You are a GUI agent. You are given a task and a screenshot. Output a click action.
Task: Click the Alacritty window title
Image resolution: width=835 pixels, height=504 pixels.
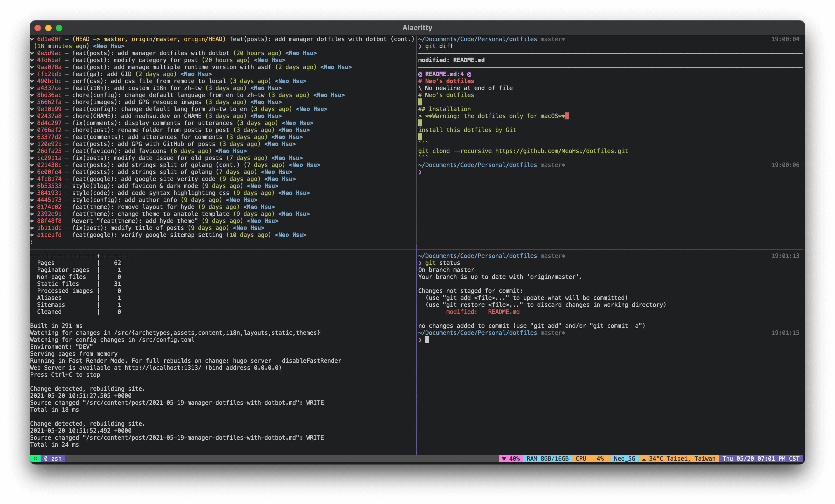[x=417, y=28]
